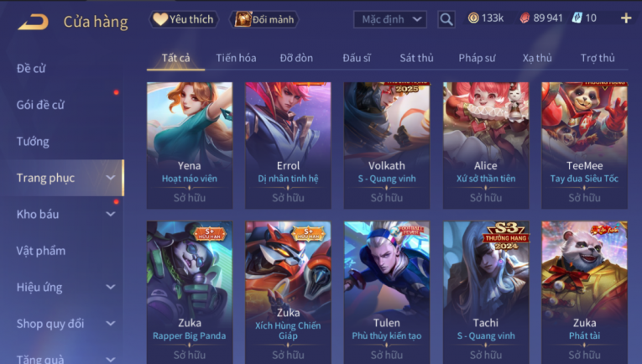Image resolution: width=642 pixels, height=364 pixels.
Task: Open Gói đề cử in sidebar
Action: (40, 105)
